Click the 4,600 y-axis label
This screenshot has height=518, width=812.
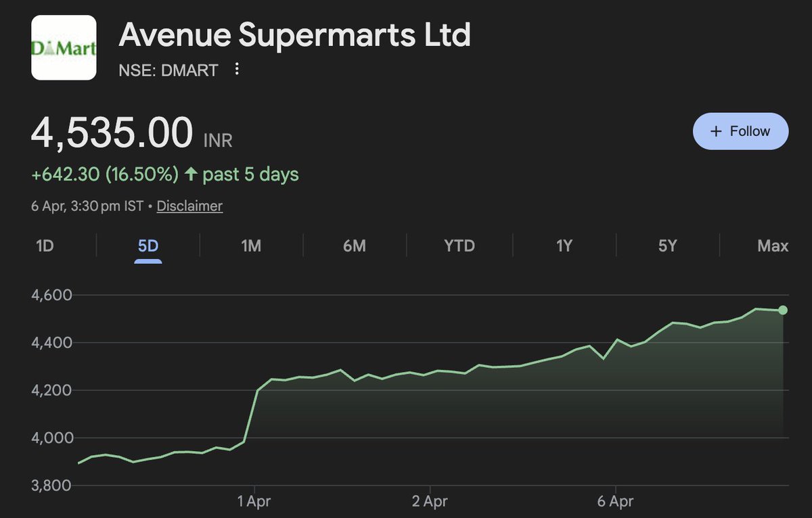pyautogui.click(x=52, y=296)
